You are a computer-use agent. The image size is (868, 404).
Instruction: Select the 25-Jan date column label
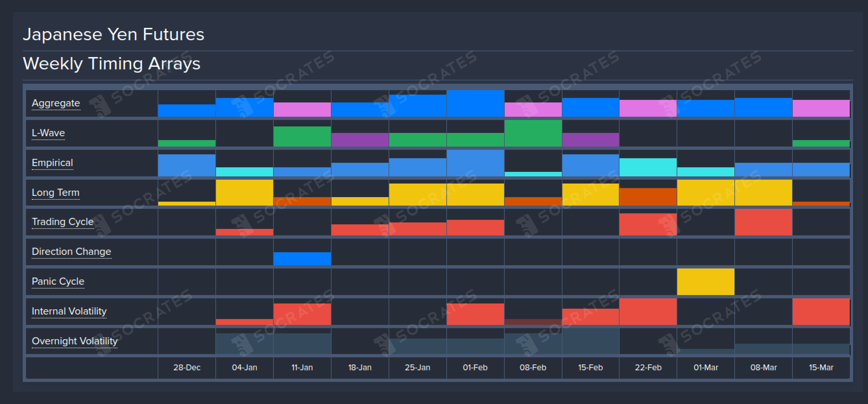(417, 367)
